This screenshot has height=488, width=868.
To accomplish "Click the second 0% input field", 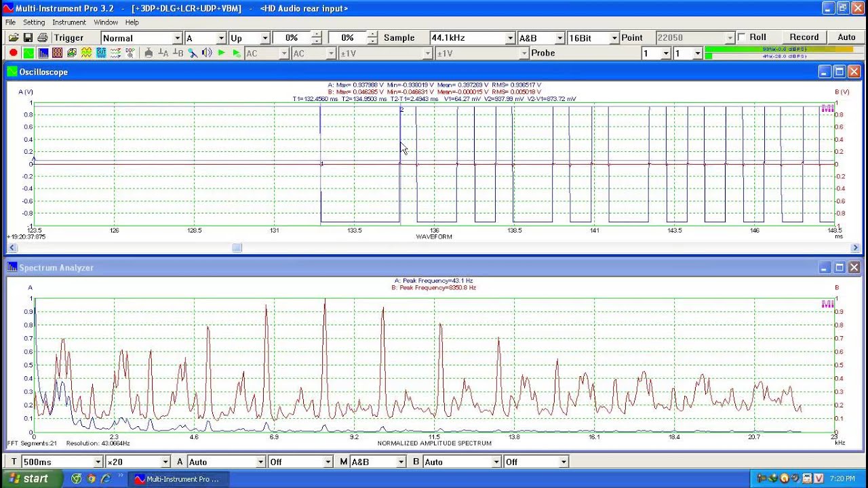I will 348,38.
